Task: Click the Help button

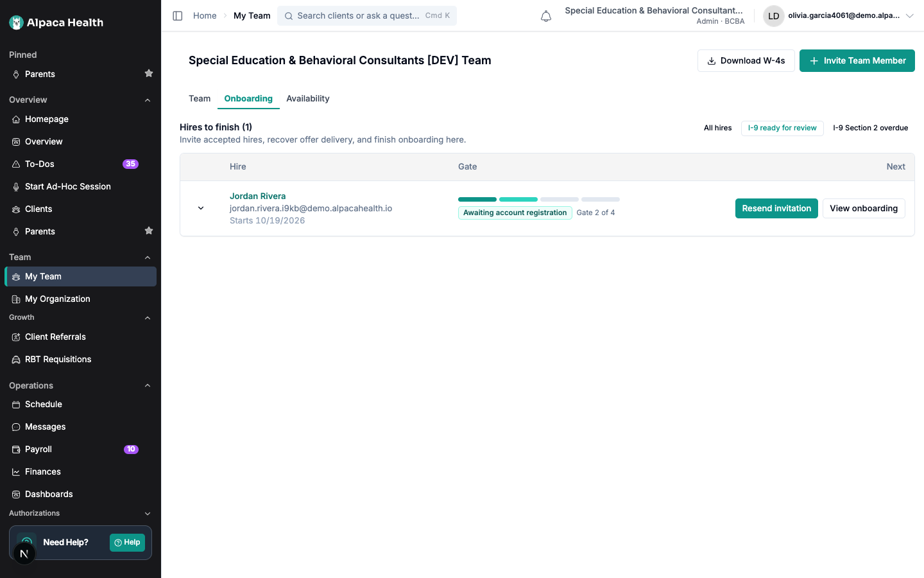Action: (x=127, y=543)
